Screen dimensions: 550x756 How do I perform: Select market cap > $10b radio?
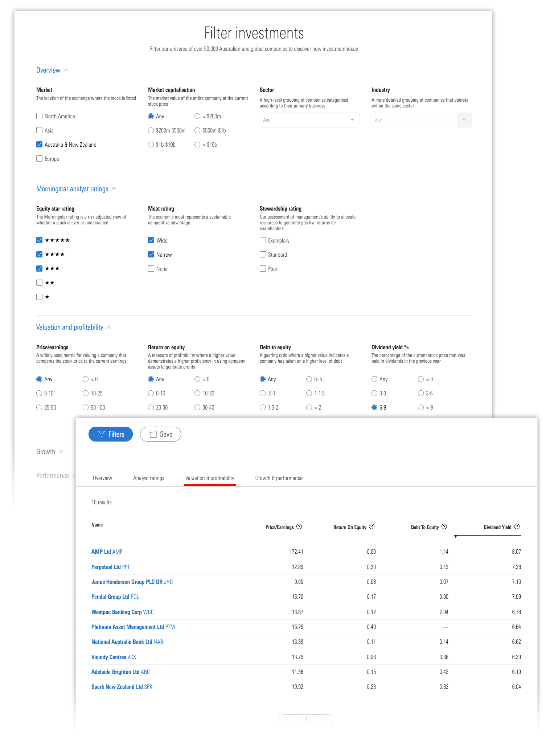(x=197, y=145)
